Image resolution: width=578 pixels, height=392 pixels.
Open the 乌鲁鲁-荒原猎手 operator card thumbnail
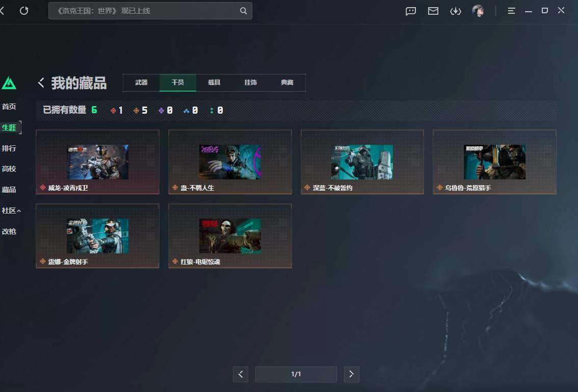495,162
